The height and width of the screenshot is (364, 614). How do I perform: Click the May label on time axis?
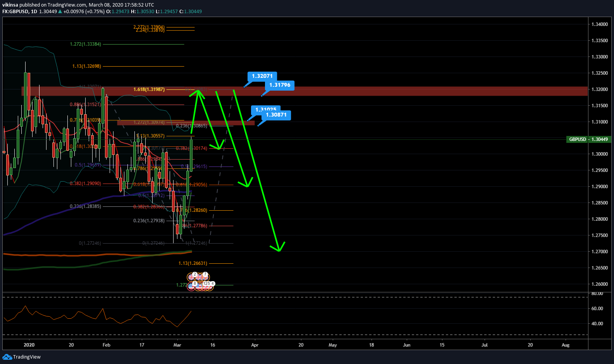click(333, 345)
